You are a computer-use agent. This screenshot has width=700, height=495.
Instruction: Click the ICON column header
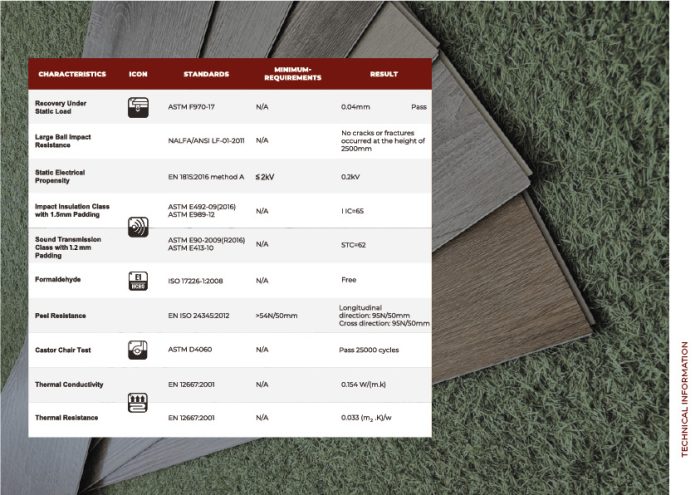coord(138,74)
